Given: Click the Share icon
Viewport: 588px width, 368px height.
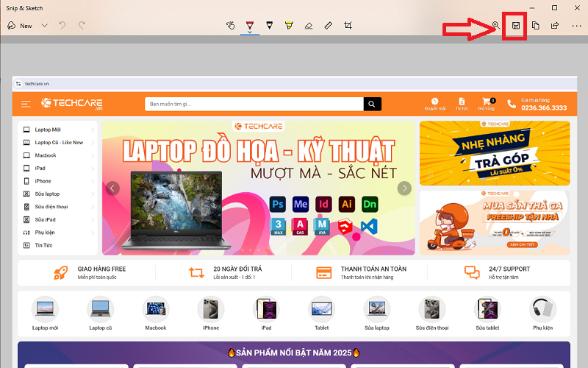Looking at the screenshot, I should [556, 26].
